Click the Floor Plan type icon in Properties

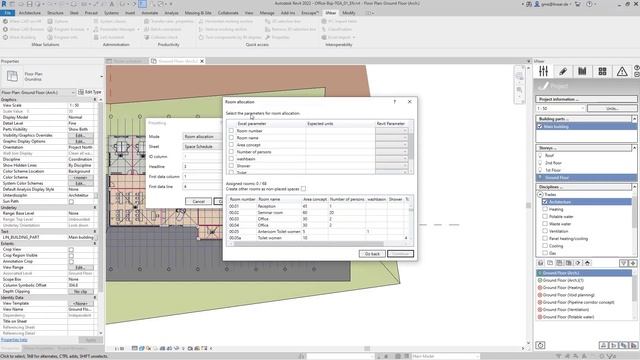coord(12,76)
